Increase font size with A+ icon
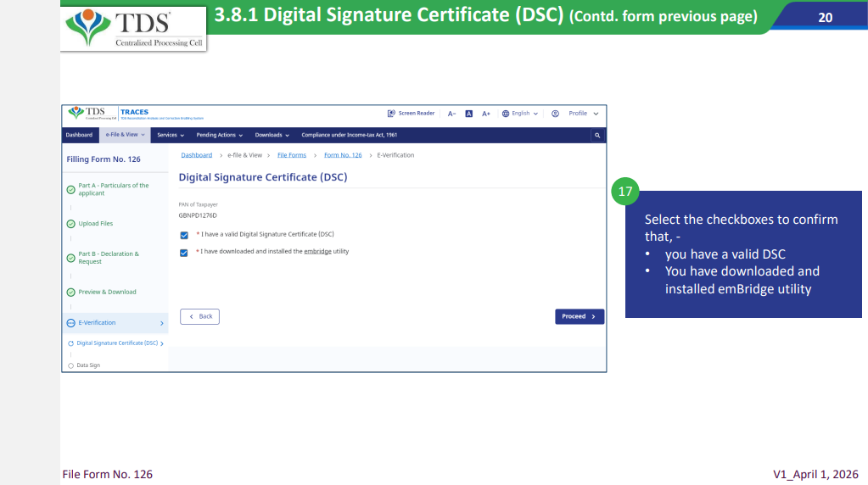868x485 pixels. pos(486,113)
